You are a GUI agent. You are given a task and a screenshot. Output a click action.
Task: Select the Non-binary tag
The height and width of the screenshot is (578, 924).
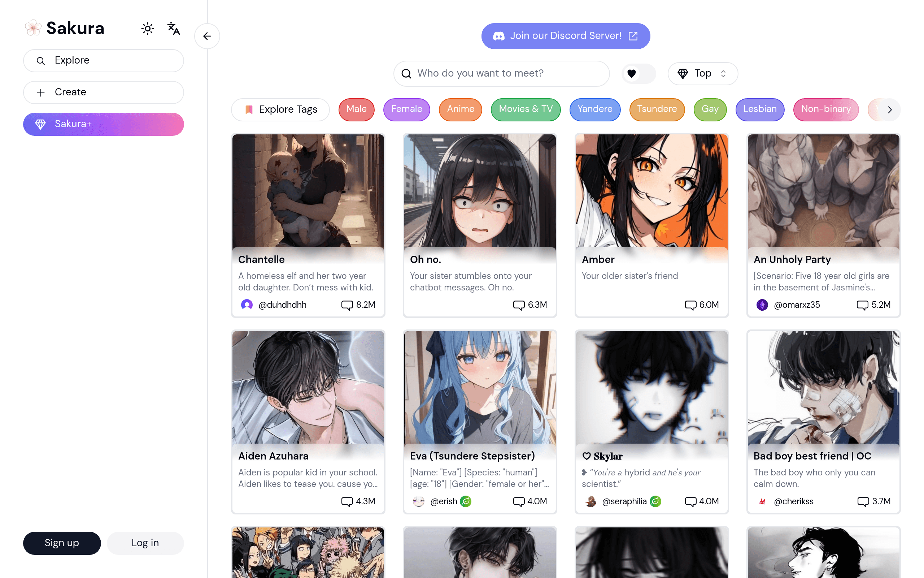click(826, 110)
